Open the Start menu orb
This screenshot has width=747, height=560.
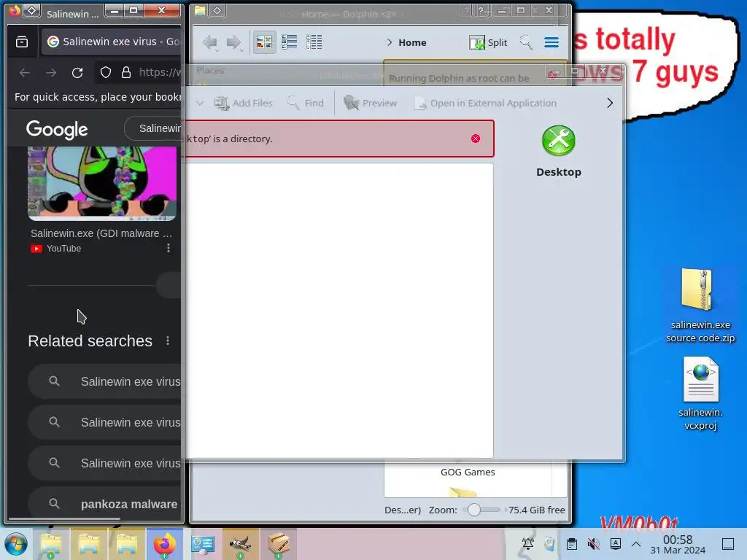pos(16,544)
